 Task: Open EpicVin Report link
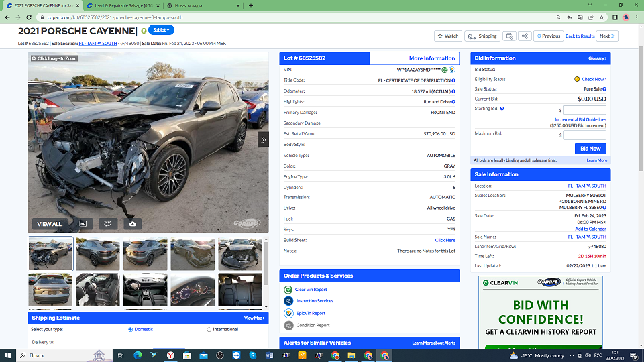(311, 313)
